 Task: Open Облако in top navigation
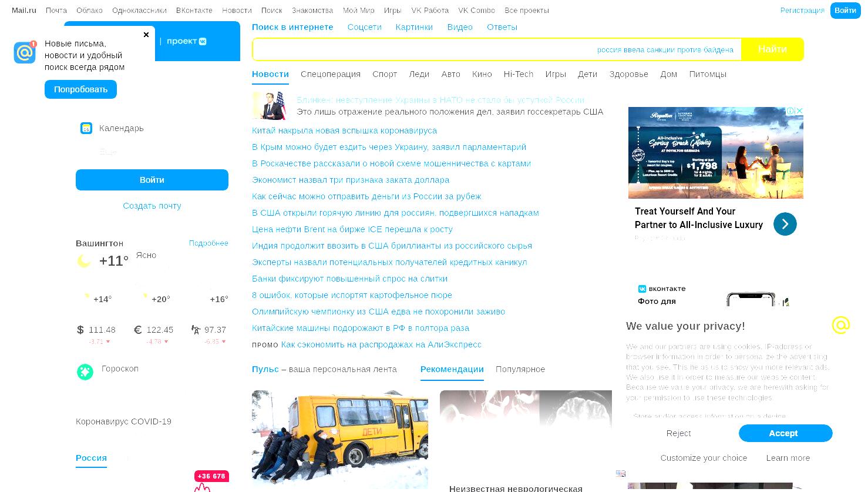tap(89, 11)
